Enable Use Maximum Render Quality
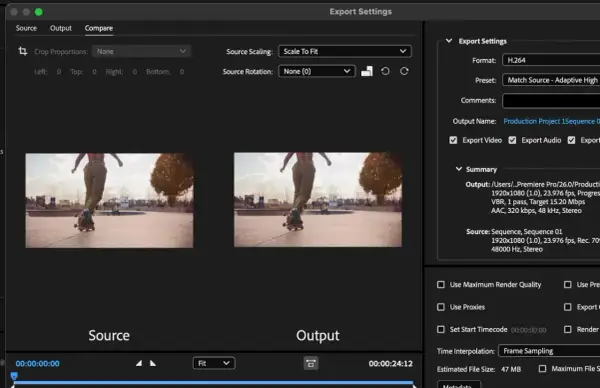This screenshot has width=600, height=388. pos(441,285)
